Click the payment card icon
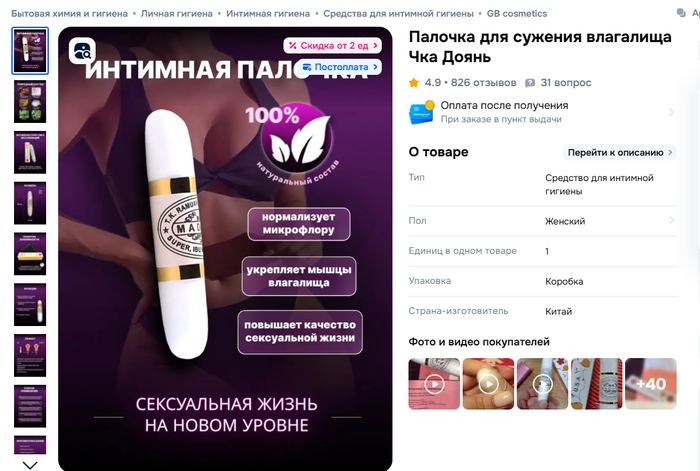Image resolution: width=700 pixels, height=471 pixels. pyautogui.click(x=421, y=113)
